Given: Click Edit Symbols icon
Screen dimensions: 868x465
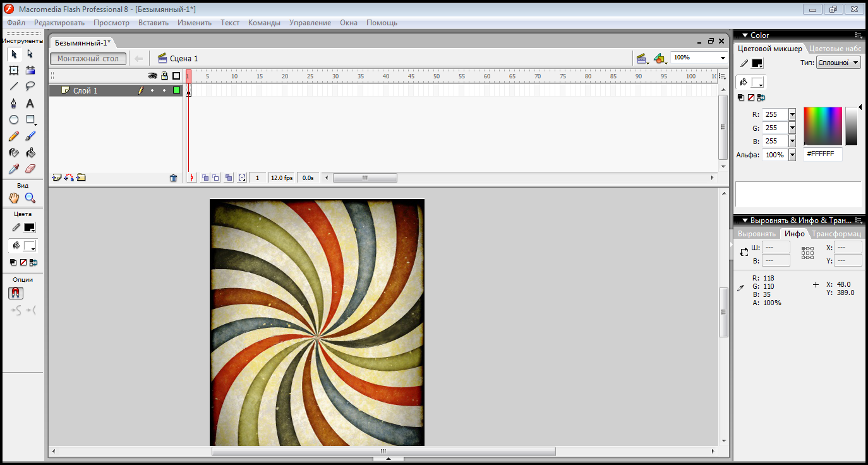Looking at the screenshot, I should click(x=660, y=59).
